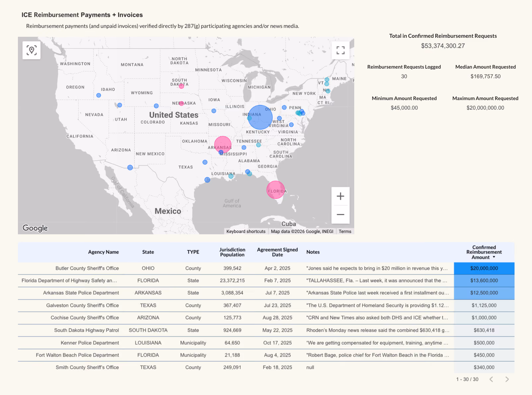This screenshot has height=395, width=532.
Task: Click the Notes column header
Action: (313, 252)
